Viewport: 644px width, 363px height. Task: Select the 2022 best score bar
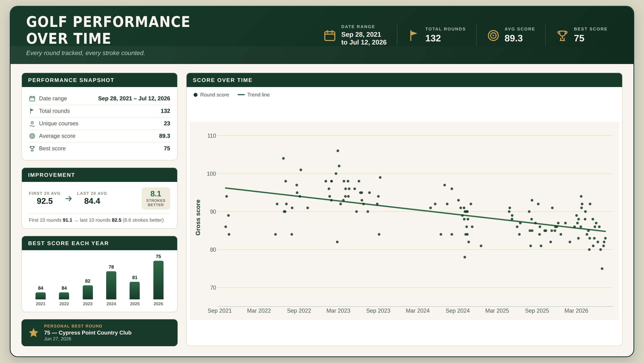pyautogui.click(x=64, y=296)
